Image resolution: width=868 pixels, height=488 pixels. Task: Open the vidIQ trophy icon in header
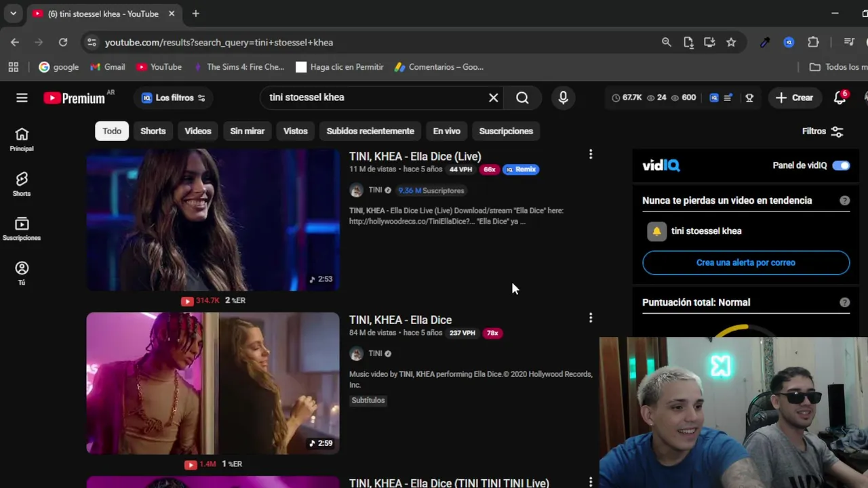point(749,98)
